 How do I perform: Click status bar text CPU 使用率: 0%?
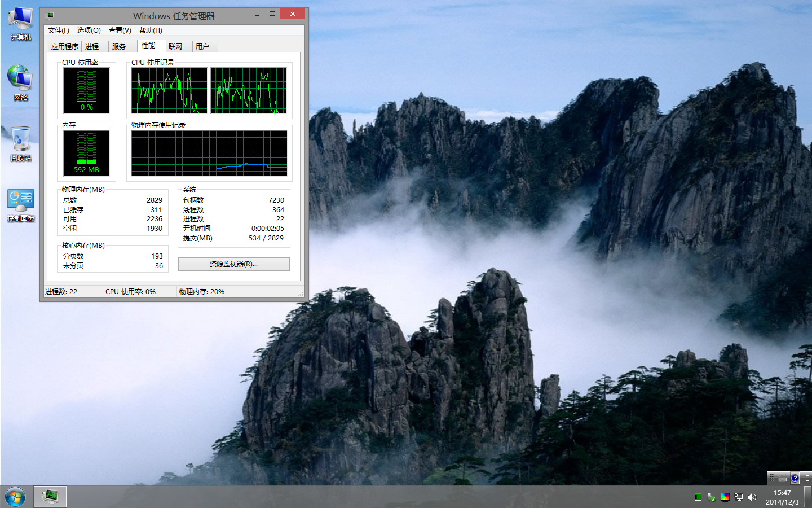pyautogui.click(x=130, y=292)
